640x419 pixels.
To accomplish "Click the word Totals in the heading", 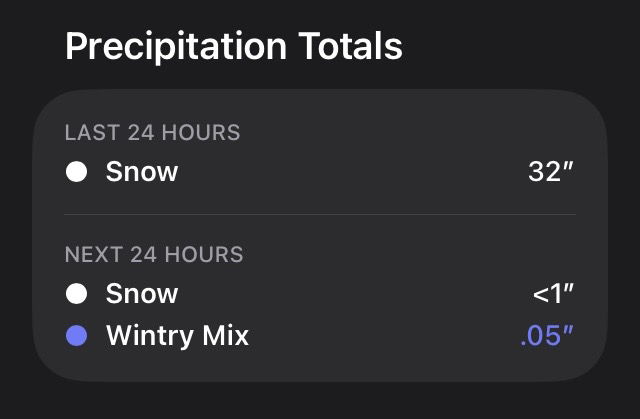I will pyautogui.click(x=352, y=46).
